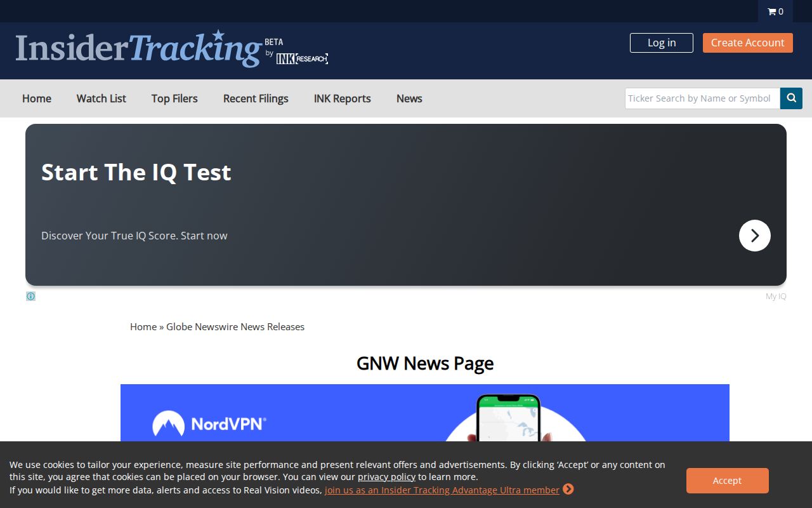Click the Log in button
Image resolution: width=812 pixels, height=508 pixels.
pyautogui.click(x=661, y=43)
